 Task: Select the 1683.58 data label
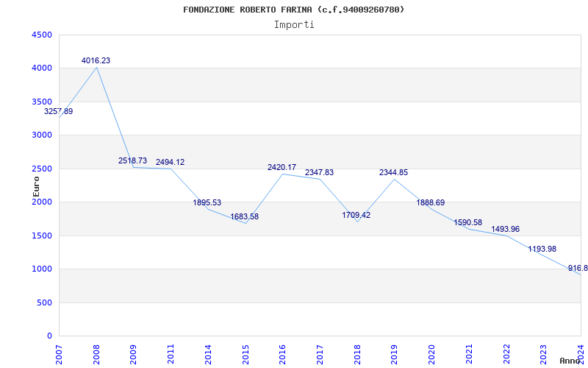(245, 216)
